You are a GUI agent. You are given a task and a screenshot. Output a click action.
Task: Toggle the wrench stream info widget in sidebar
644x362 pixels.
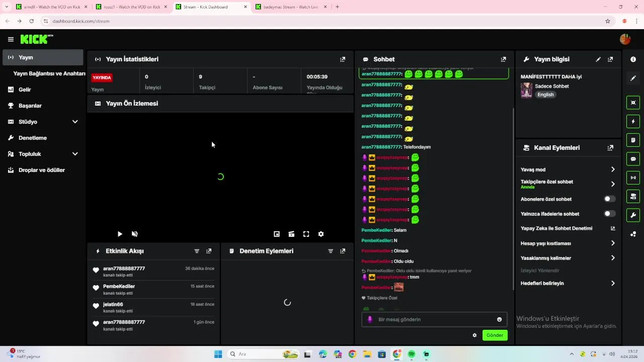pyautogui.click(x=633, y=215)
